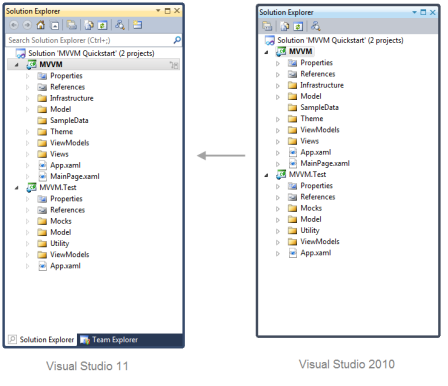Collapse the MVVM.Test project node in Visual Studio 11 panel

(17, 188)
